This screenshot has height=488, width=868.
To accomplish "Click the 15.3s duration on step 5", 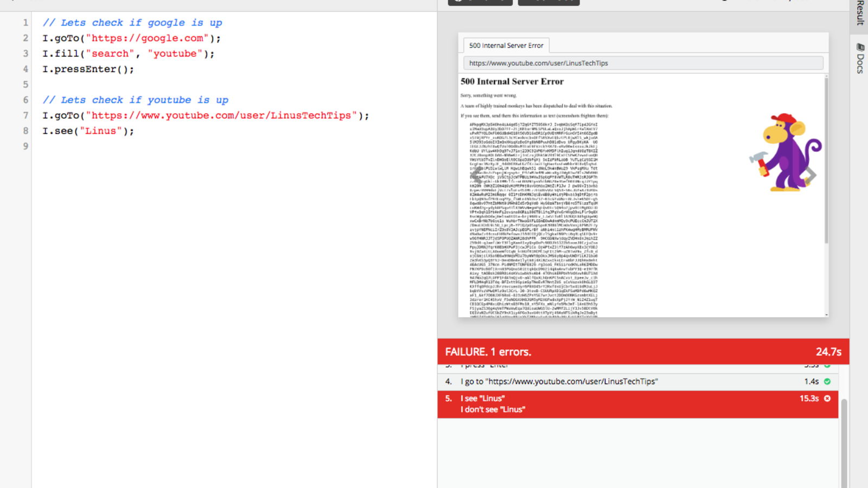I will click(809, 399).
